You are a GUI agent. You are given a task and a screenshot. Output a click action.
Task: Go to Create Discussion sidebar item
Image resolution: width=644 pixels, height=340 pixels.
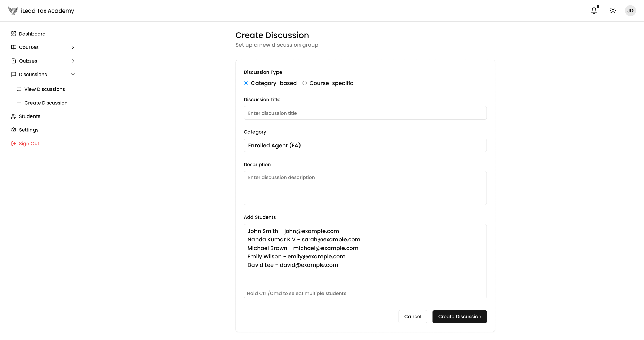tap(46, 103)
